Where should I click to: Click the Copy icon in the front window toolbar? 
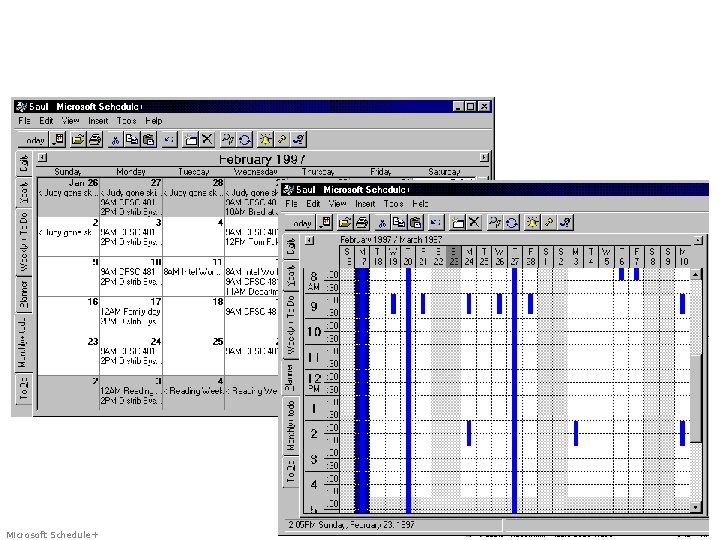(x=398, y=223)
